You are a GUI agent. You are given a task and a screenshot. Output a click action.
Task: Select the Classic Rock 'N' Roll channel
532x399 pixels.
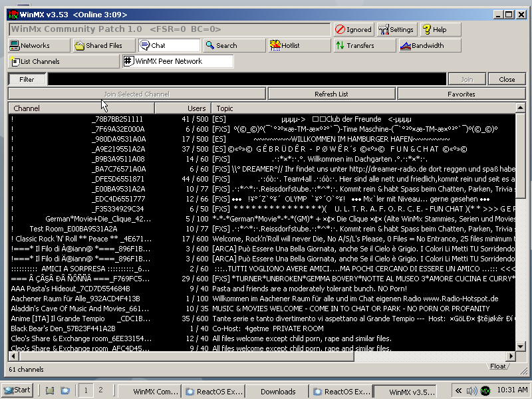(262, 239)
